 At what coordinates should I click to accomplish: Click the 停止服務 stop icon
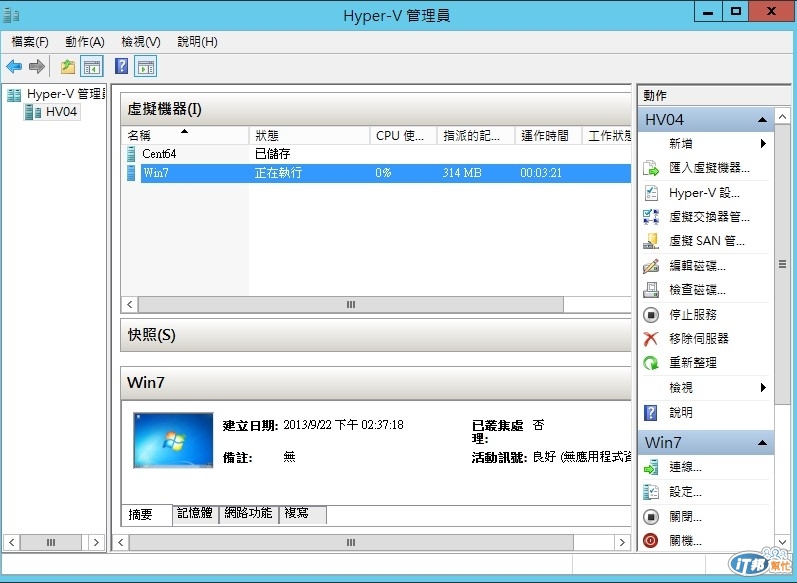click(651, 315)
